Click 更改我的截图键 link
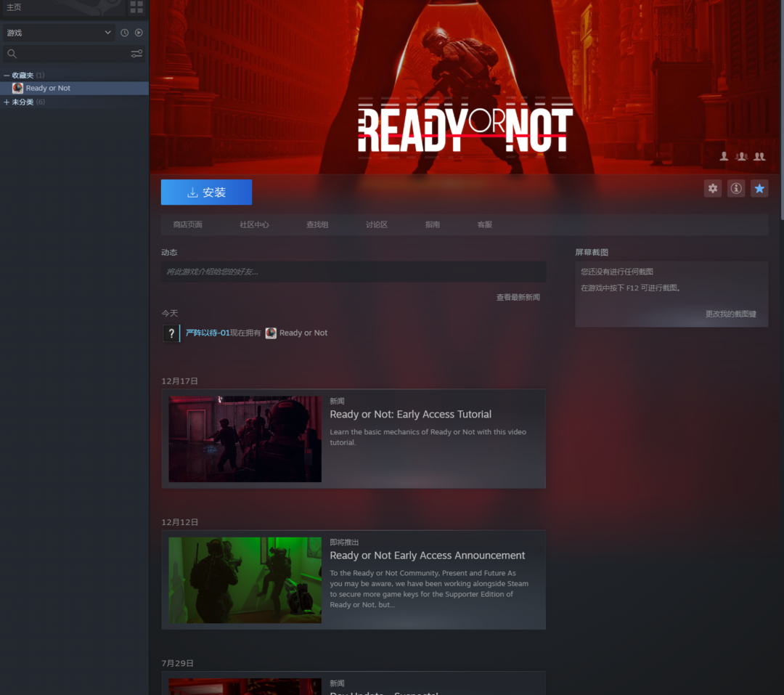Viewport: 784px width, 695px height. 730,314
